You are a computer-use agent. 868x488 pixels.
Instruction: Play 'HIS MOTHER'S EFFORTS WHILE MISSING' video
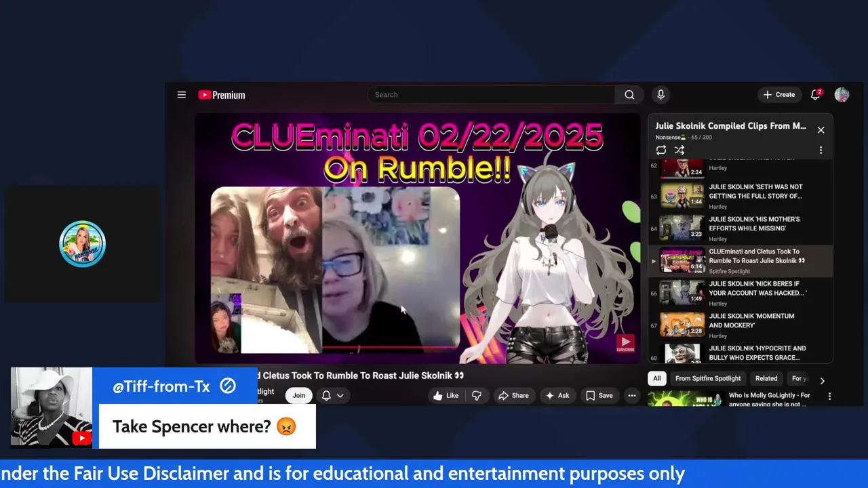point(754,224)
